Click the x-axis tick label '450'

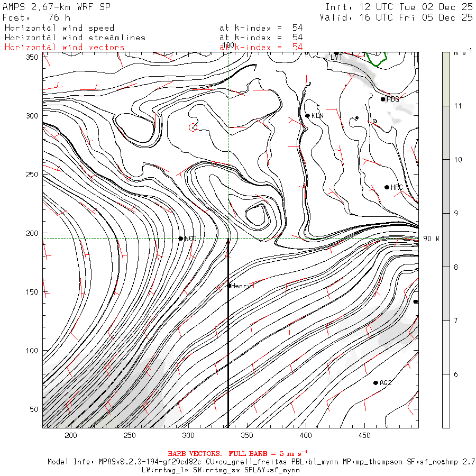pos(364,435)
